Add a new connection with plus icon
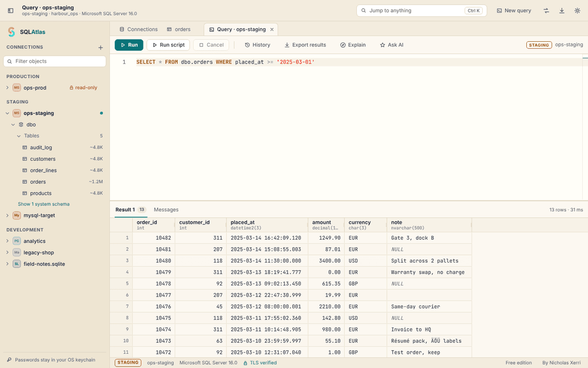This screenshot has width=588, height=368. [101, 47]
